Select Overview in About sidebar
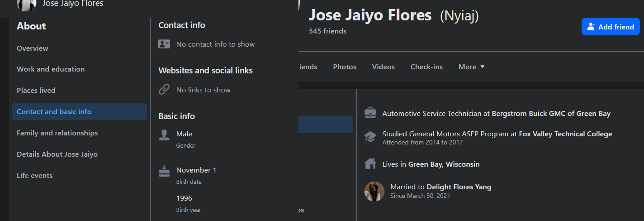Screen dimensions: 644x221 pos(33,48)
